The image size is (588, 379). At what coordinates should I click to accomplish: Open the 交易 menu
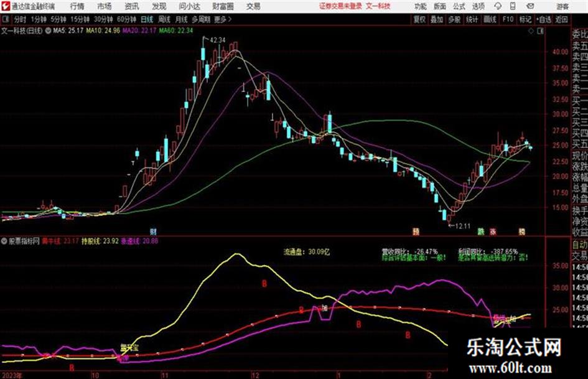pos(253,6)
